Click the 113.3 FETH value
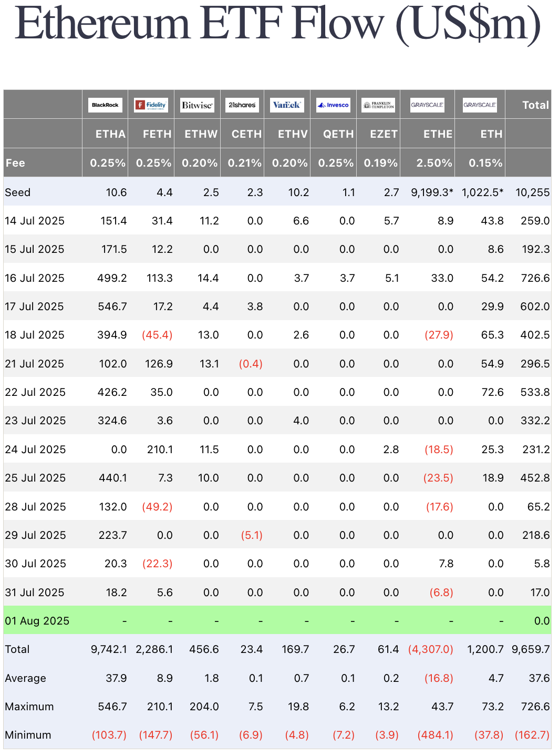Image resolution: width=559 pixels, height=756 pixels. 160,278
